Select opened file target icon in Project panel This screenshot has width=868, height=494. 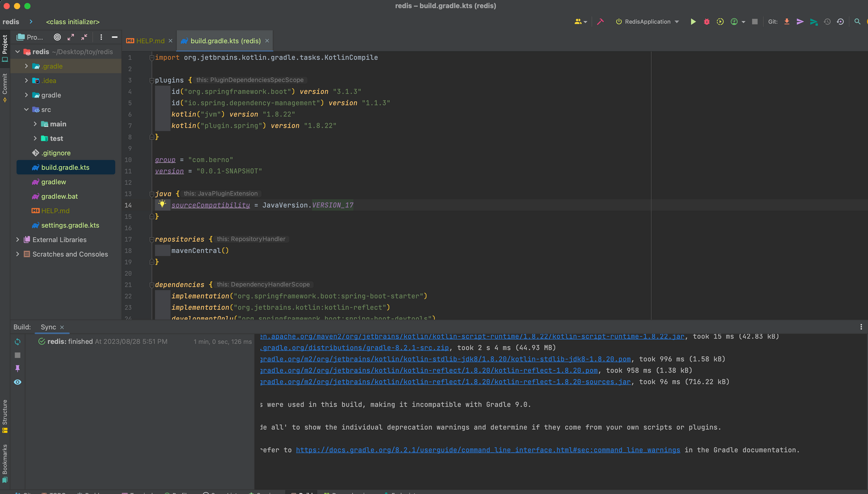point(57,37)
